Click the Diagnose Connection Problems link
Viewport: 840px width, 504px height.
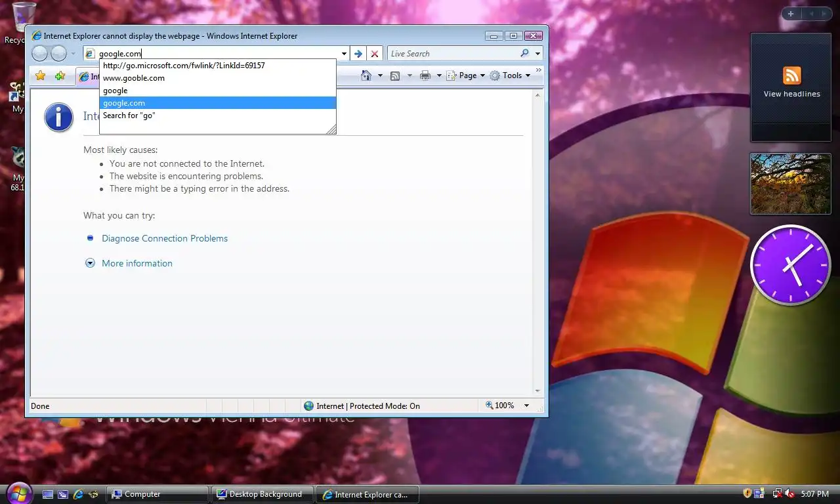tap(165, 238)
